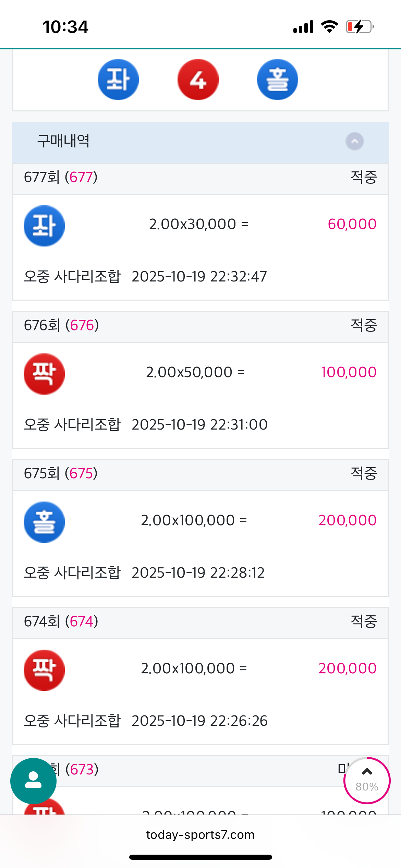
Task: Open the 674회 round header
Action: (x=62, y=622)
